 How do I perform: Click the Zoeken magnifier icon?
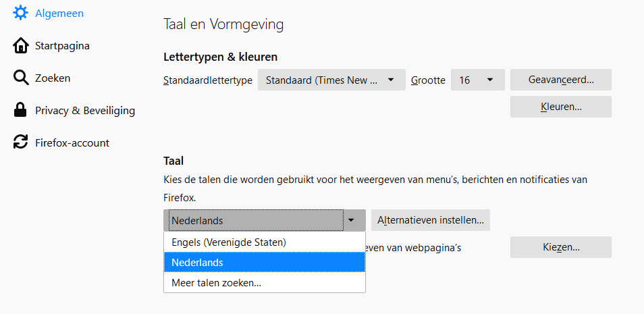pyautogui.click(x=21, y=78)
